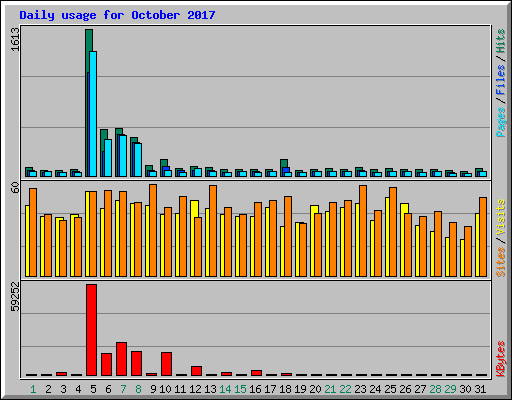Viewport: 512px width, 400px height.
Task: Select the orange Sites bar for day 31
Action: tap(483, 237)
